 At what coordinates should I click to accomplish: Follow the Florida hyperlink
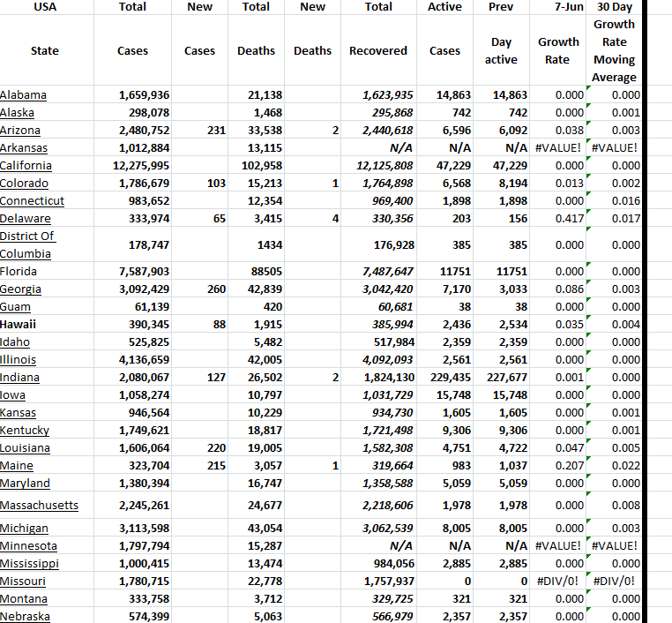(x=19, y=272)
